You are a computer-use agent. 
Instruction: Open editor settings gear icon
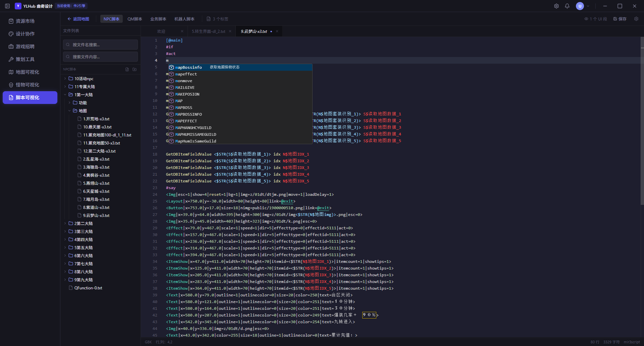[636, 19]
